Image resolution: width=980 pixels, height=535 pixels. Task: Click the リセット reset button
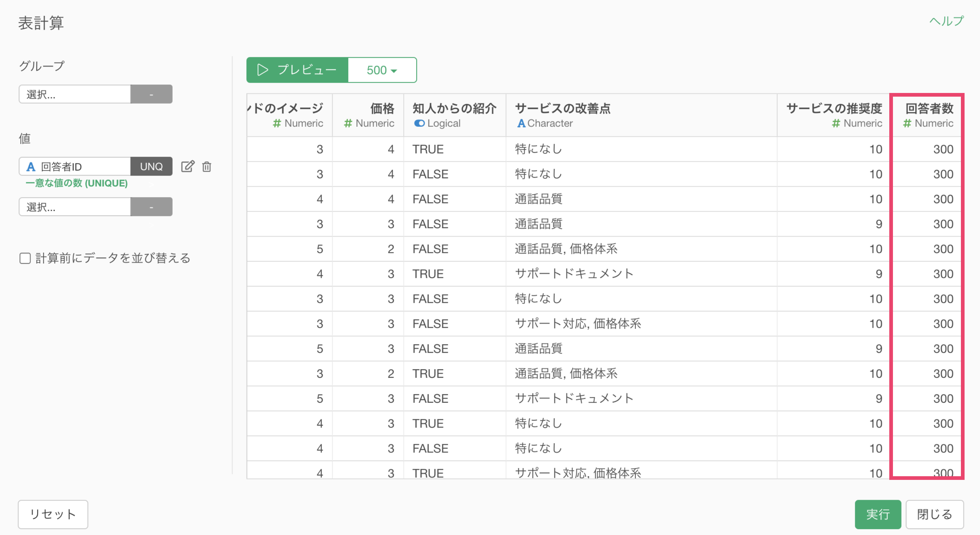click(53, 514)
